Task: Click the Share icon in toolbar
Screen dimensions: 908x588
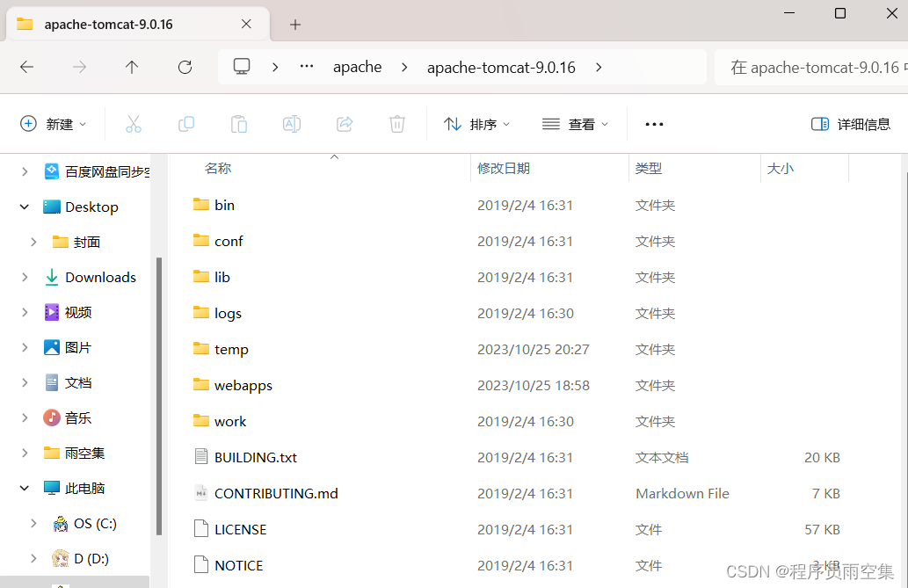Action: pos(345,124)
